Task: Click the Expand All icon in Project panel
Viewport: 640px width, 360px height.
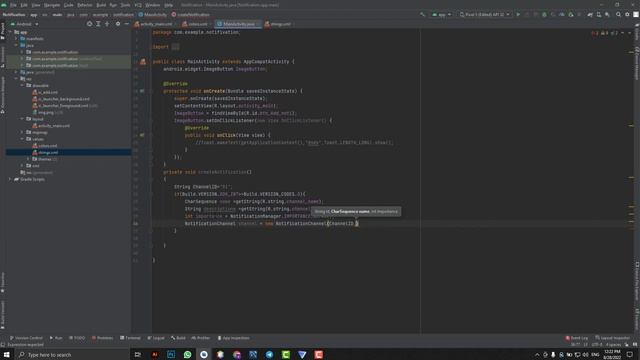Action: (98, 24)
